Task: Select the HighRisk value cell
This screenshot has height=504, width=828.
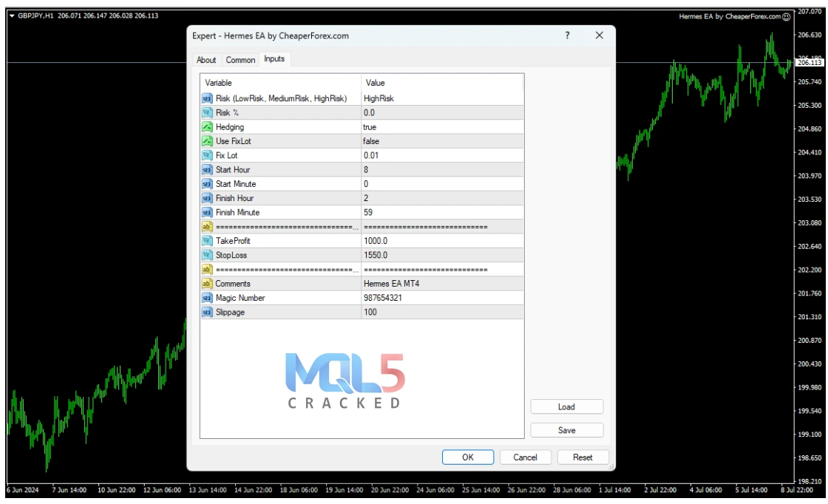Action: (x=443, y=99)
